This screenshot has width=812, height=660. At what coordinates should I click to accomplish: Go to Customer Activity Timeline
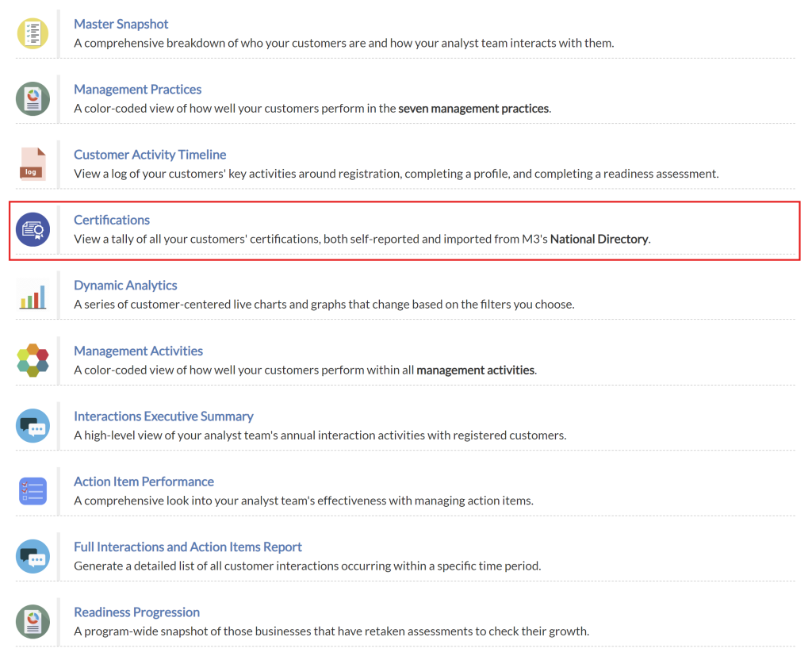(x=150, y=155)
